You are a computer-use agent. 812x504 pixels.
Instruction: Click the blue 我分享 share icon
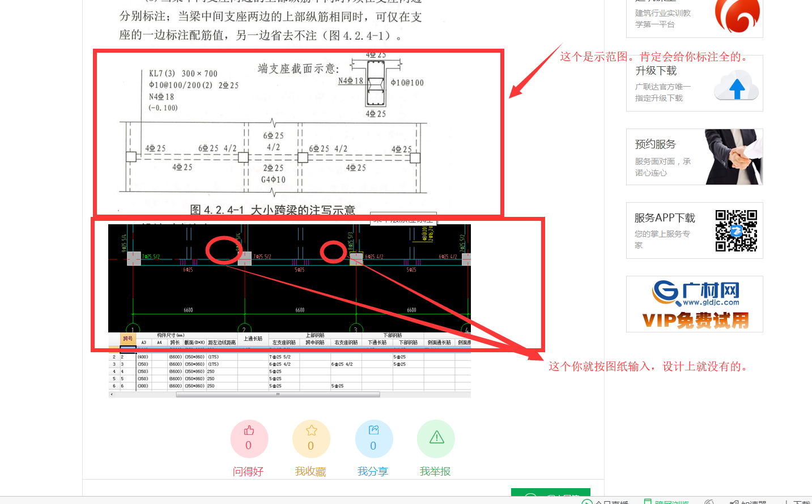(373, 439)
